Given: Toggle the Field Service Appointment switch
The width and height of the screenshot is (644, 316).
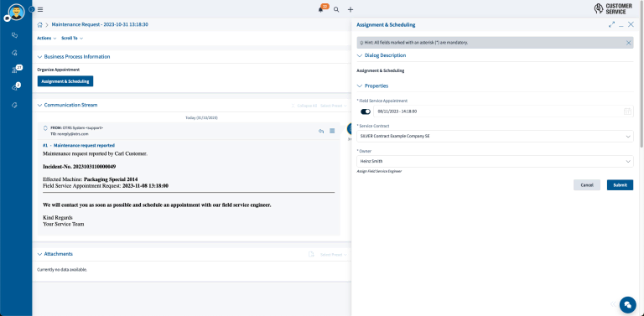Looking at the screenshot, I should click(366, 111).
